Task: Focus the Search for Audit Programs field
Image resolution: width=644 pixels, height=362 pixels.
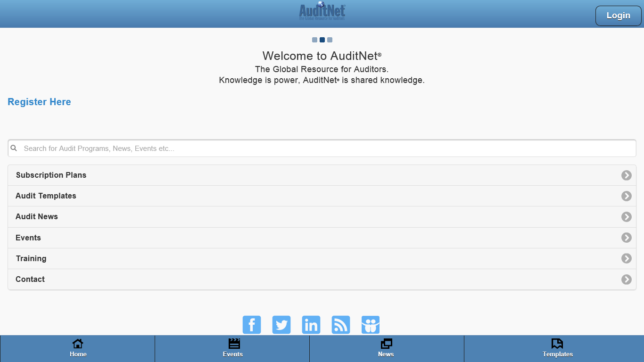Action: pyautogui.click(x=325, y=148)
